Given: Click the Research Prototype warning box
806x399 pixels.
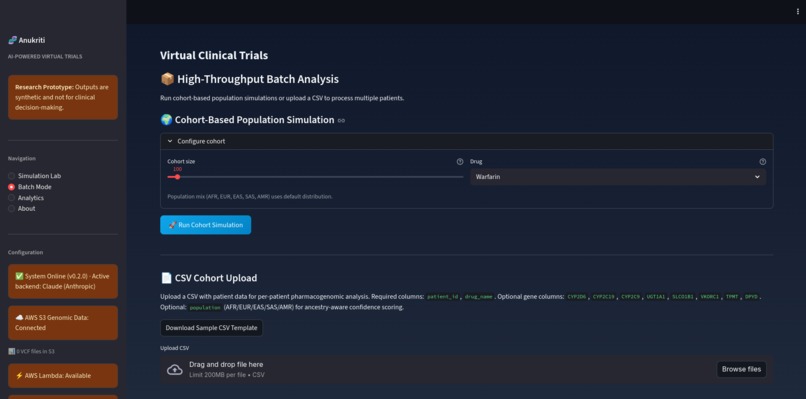Looking at the screenshot, I should click(x=63, y=97).
